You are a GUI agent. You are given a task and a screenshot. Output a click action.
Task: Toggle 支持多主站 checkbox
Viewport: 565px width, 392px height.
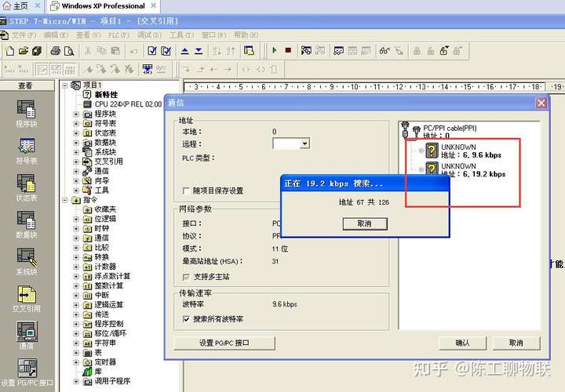tap(186, 277)
